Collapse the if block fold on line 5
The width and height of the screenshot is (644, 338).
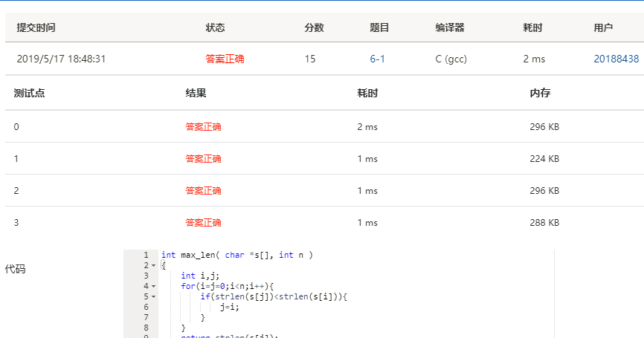tap(154, 296)
